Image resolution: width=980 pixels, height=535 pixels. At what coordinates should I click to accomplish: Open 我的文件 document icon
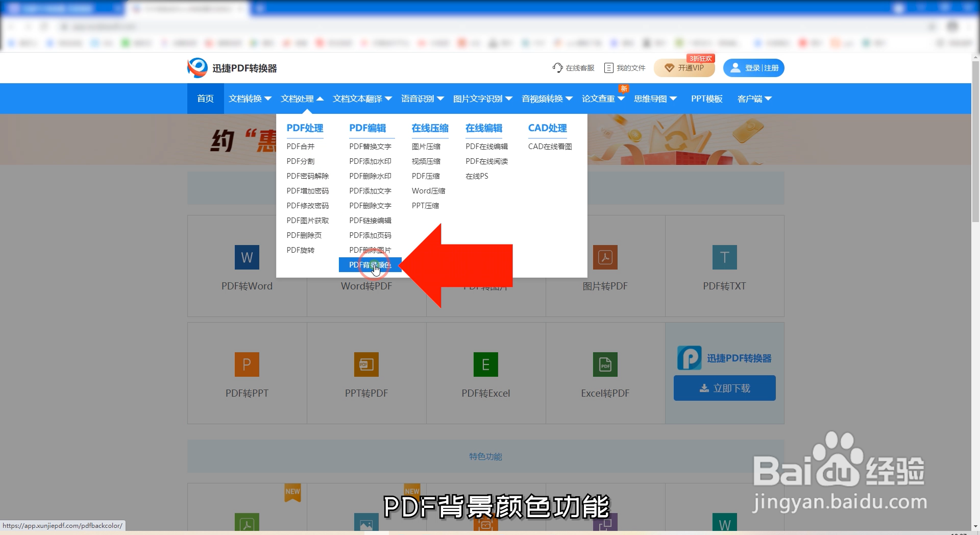coord(608,68)
